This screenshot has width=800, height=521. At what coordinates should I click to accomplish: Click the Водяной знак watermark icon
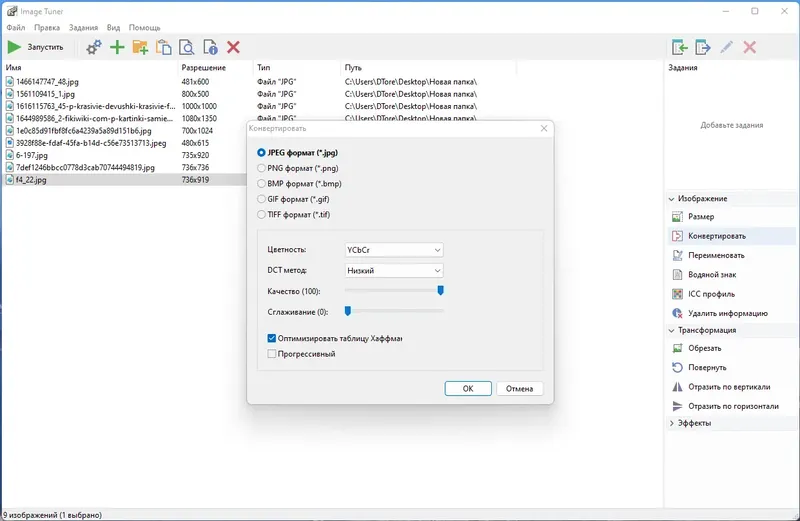click(x=678, y=275)
